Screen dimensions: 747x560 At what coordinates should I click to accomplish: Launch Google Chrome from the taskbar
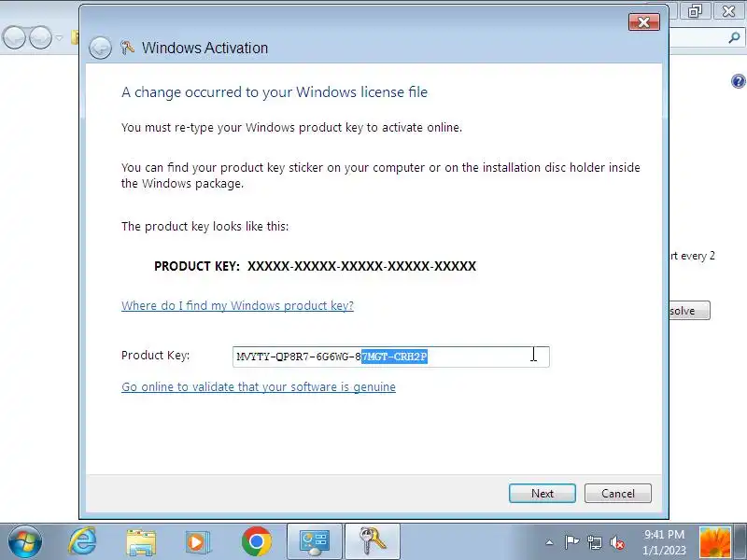tap(256, 542)
